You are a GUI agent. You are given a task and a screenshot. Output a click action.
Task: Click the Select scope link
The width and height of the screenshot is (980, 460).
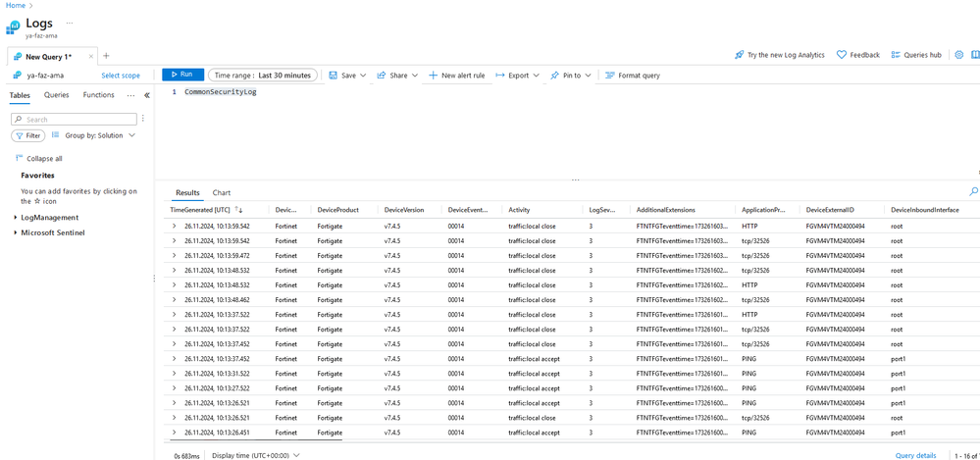[121, 76]
